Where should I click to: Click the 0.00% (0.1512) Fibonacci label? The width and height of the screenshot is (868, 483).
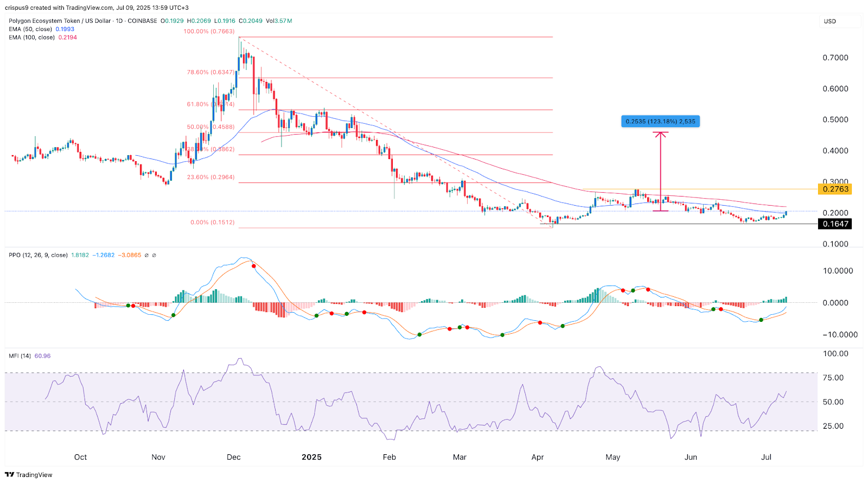pyautogui.click(x=213, y=223)
